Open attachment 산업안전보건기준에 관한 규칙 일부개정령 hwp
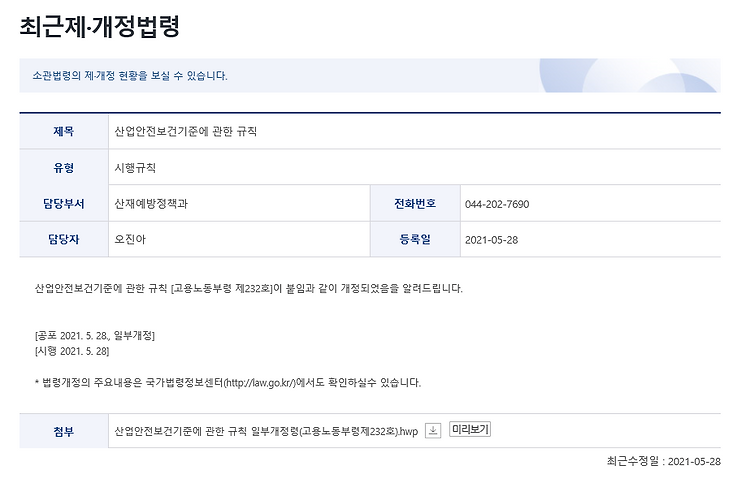The height and width of the screenshot is (483, 750). pos(266,431)
